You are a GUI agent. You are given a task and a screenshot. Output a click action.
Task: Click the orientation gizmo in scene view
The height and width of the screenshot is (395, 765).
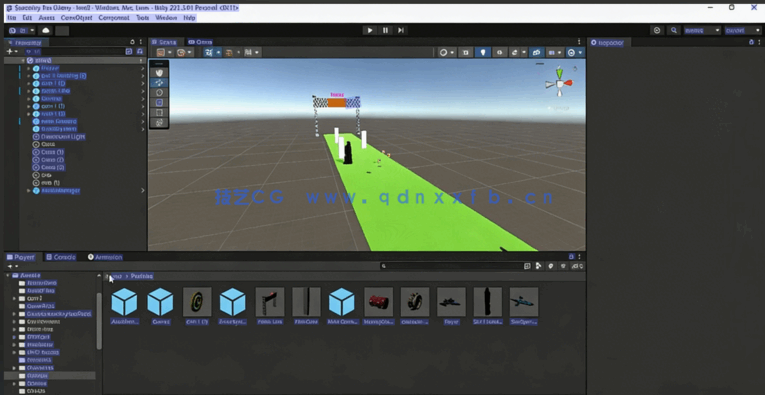560,84
